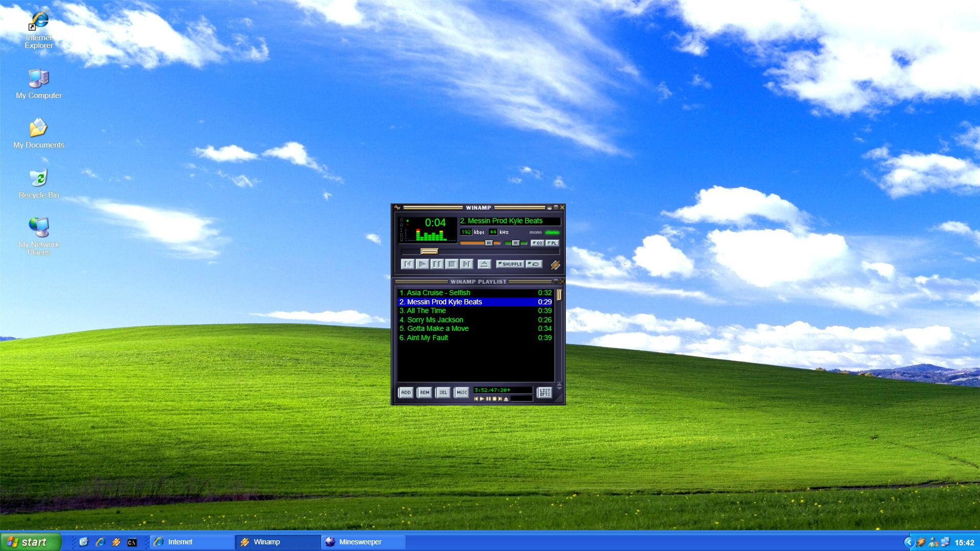Expand hidden system tray icons arrow
The width and height of the screenshot is (980, 551).
(x=909, y=542)
